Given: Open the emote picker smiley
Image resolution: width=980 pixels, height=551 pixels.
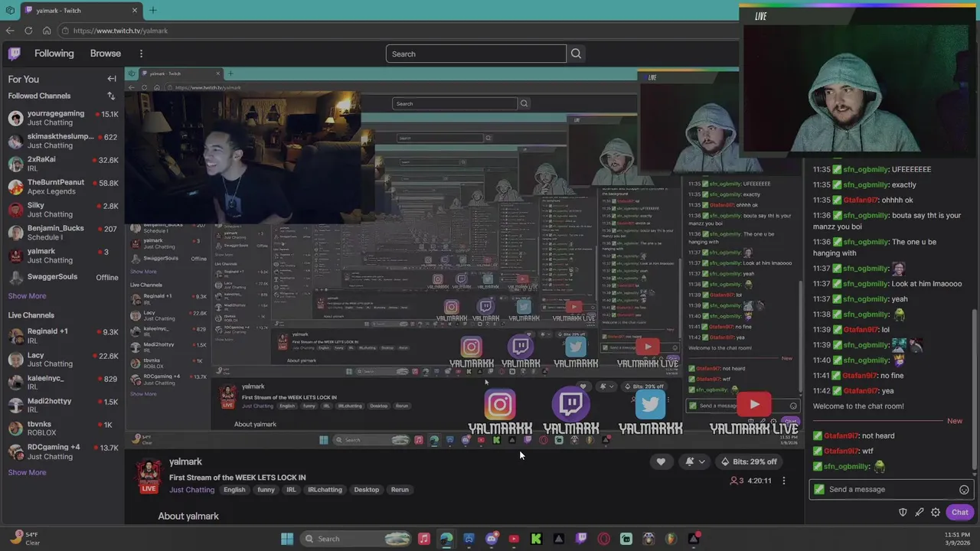Looking at the screenshot, I should coord(964,490).
